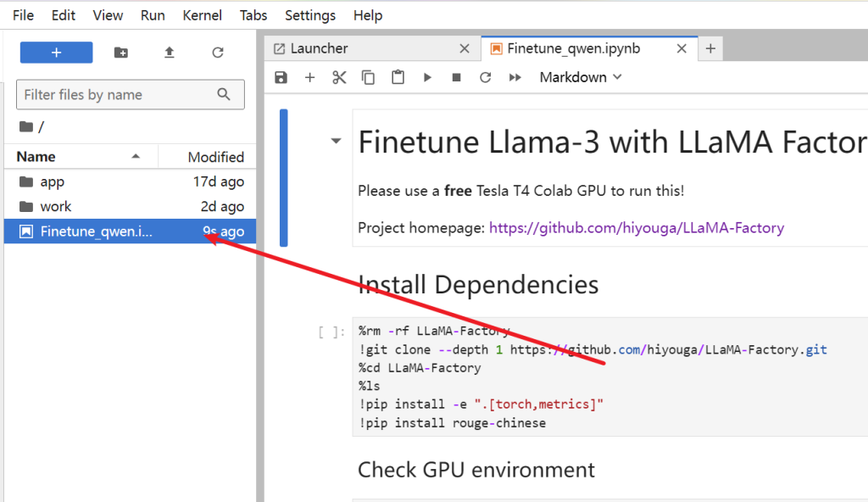
Task: Restart the kernel
Action: click(x=486, y=77)
